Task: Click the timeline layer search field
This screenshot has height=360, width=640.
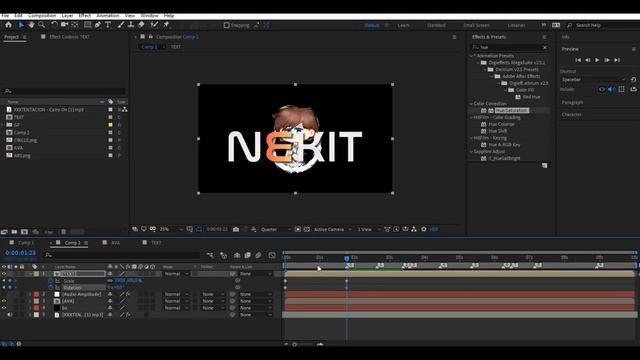Action: pyautogui.click(x=122, y=255)
